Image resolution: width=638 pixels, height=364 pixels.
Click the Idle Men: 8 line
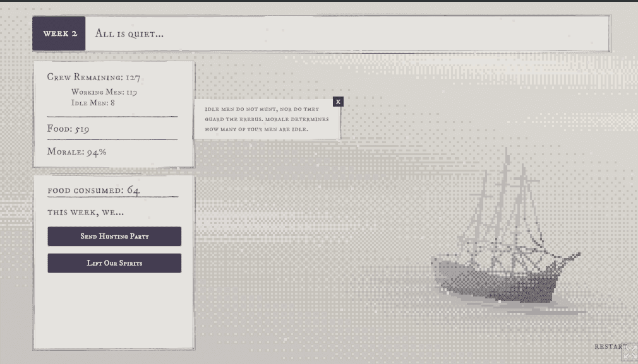coord(93,103)
